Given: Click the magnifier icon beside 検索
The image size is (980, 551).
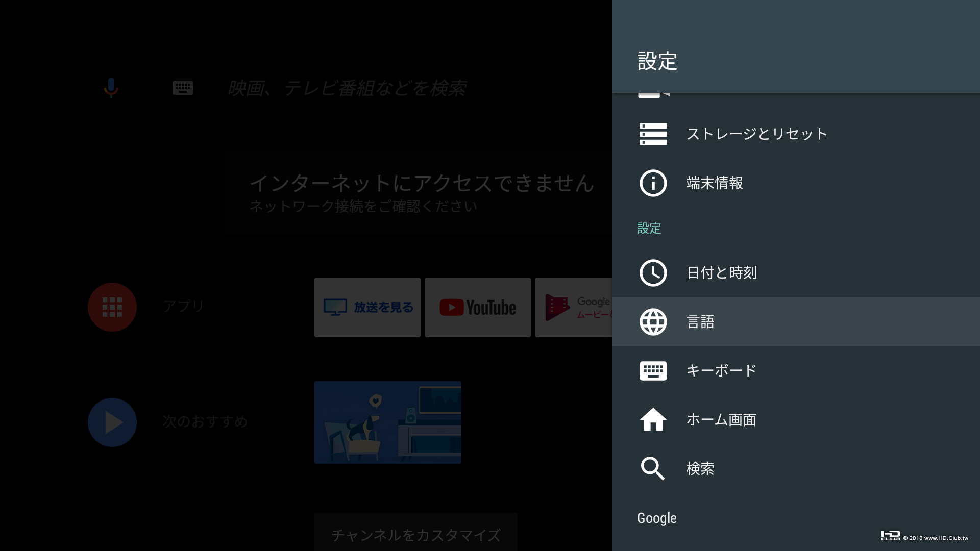Looking at the screenshot, I should 653,468.
